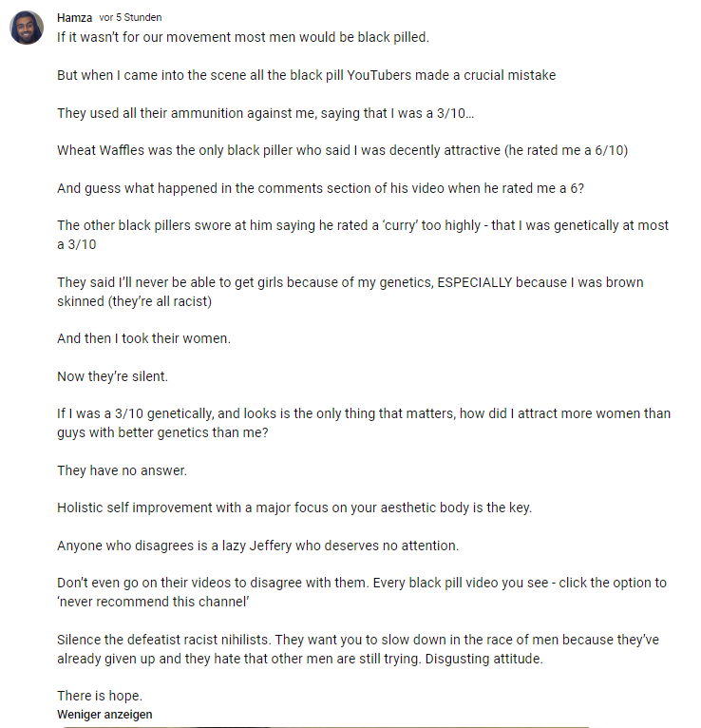Screen dimensions: 701x728
Task: Click the Hamza channel name
Action: pyautogui.click(x=74, y=18)
